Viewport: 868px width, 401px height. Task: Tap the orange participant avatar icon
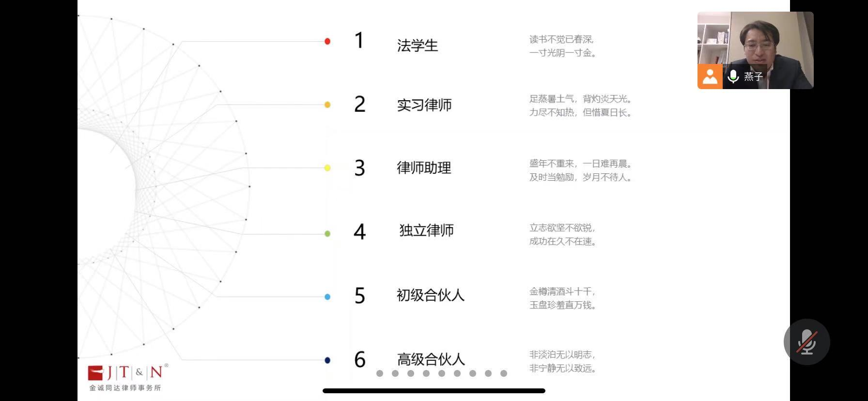click(710, 77)
